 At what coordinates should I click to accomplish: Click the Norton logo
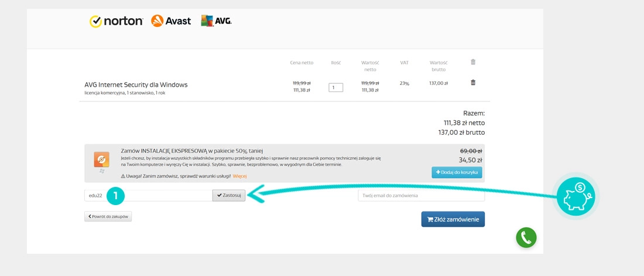pyautogui.click(x=116, y=21)
